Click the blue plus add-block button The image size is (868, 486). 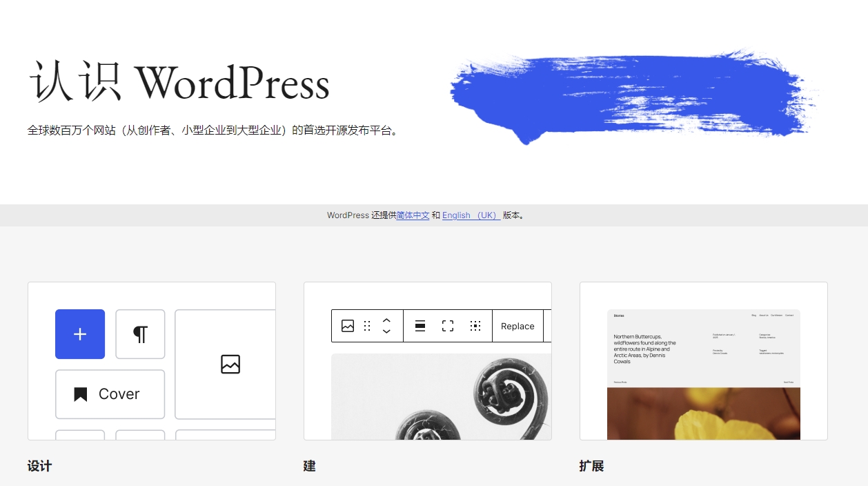coord(80,334)
